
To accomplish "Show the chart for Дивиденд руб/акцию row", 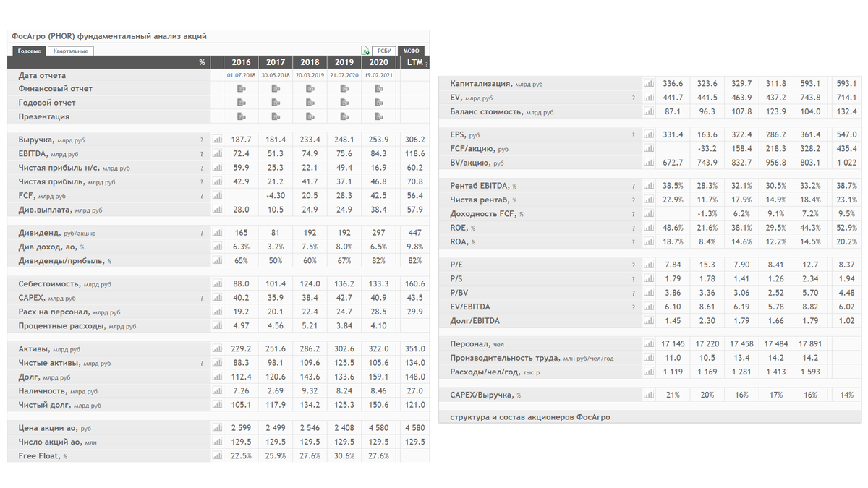I will (218, 233).
